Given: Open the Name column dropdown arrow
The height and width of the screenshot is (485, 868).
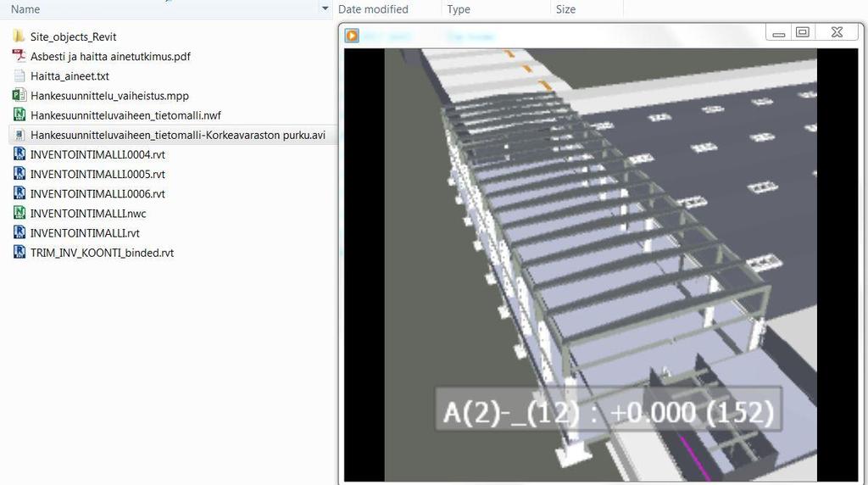Looking at the screenshot, I should (x=325, y=8).
